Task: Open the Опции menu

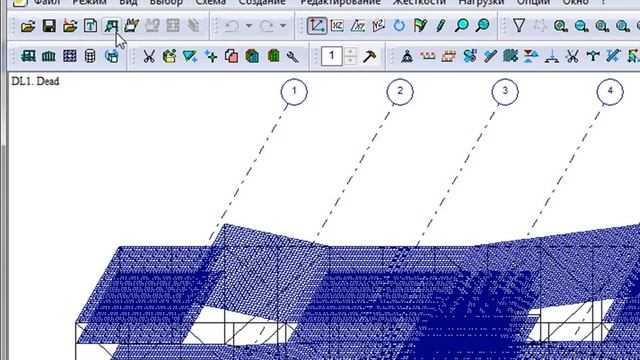Action: coord(533,2)
